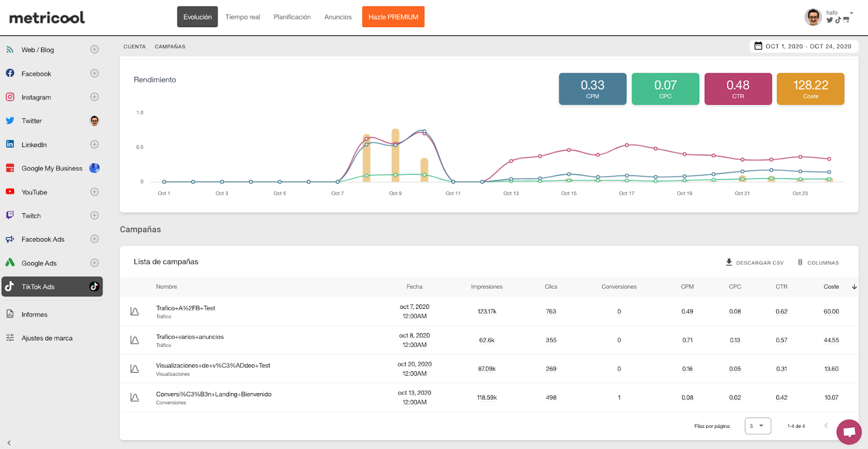Viewport: 868px width, 449px height.
Task: Collapse the sidebar with left chevron
Action: pos(9,443)
